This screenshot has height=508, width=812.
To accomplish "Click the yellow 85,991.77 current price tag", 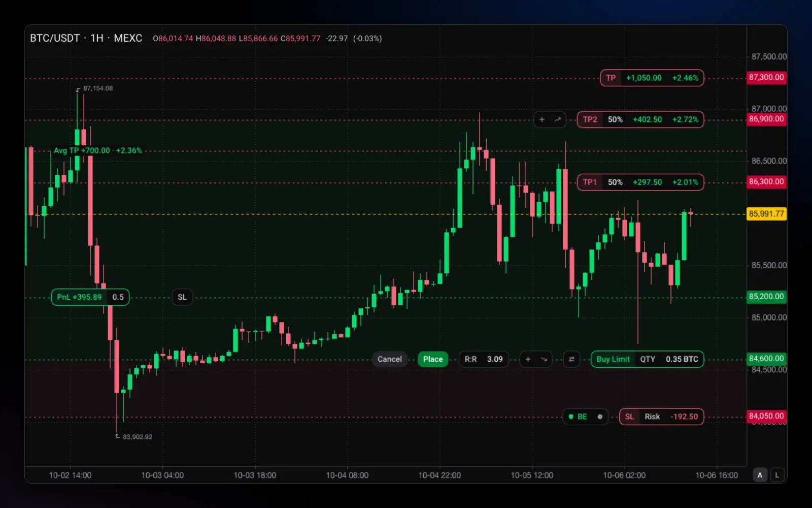I will click(766, 214).
